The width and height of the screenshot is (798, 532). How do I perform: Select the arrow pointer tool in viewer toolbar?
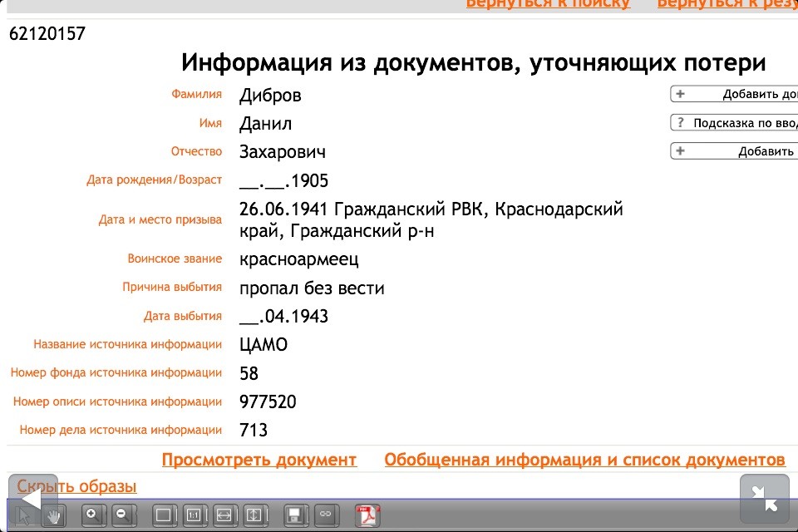24,515
